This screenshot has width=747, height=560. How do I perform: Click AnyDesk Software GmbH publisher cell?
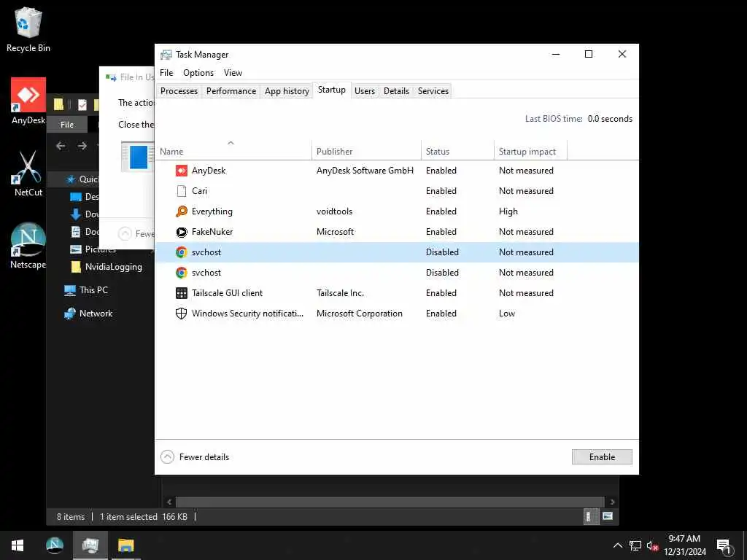(365, 171)
